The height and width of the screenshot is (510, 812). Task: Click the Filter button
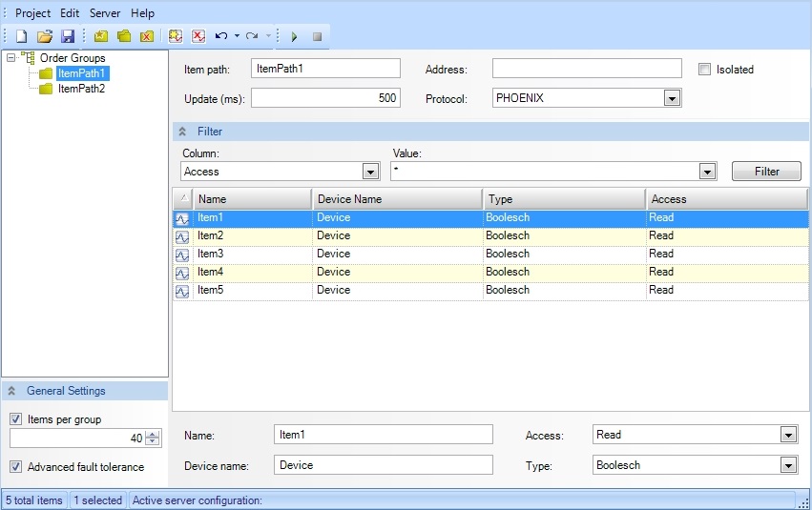tap(766, 172)
